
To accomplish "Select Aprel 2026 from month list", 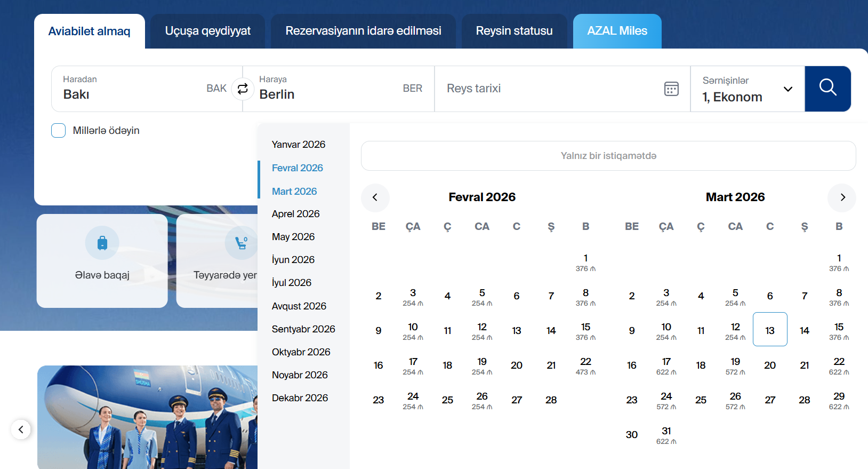I will pyautogui.click(x=295, y=214).
